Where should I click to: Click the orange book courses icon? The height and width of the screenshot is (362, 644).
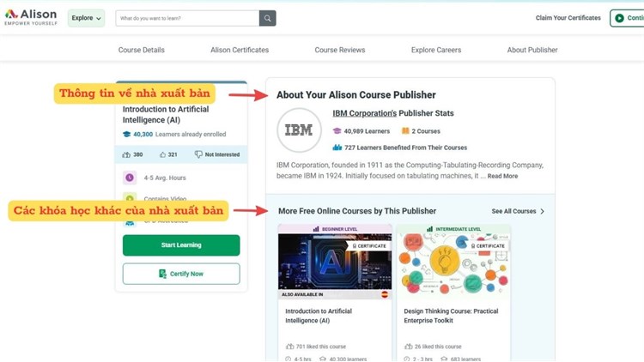coord(405,131)
